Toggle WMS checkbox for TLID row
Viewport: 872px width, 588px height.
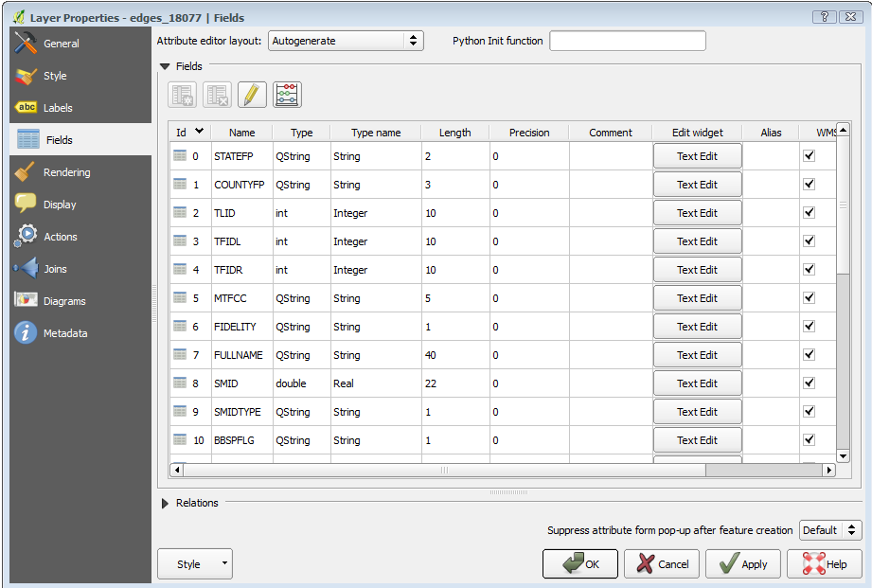[x=809, y=213]
